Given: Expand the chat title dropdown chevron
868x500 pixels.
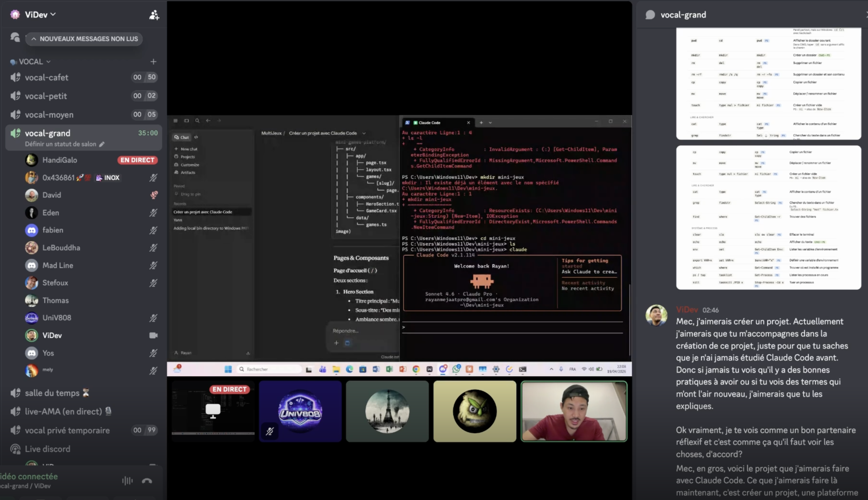Looking at the screenshot, I should click(x=364, y=133).
